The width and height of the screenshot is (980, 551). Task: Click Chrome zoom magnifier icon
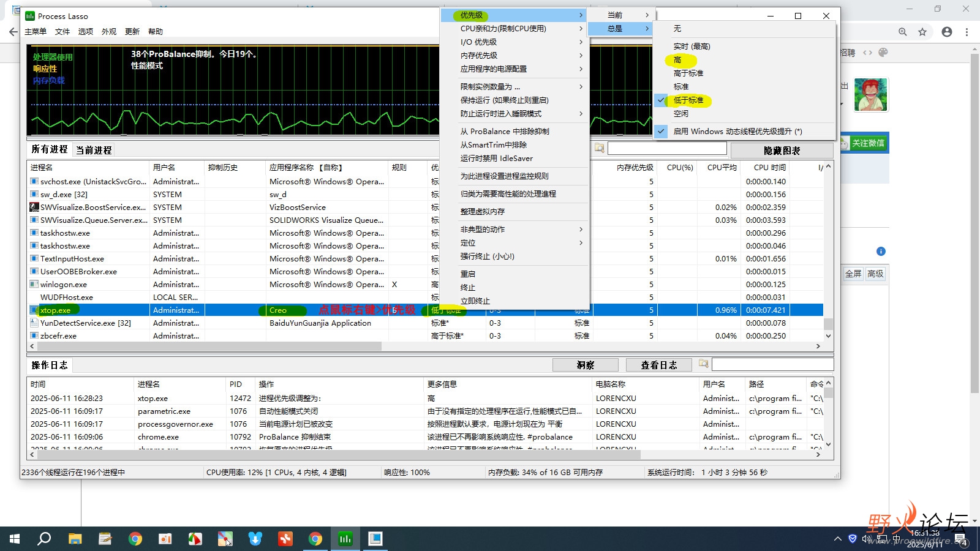(x=903, y=32)
